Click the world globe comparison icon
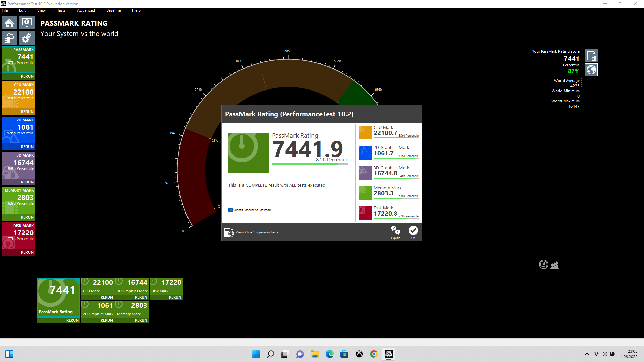 tap(591, 70)
